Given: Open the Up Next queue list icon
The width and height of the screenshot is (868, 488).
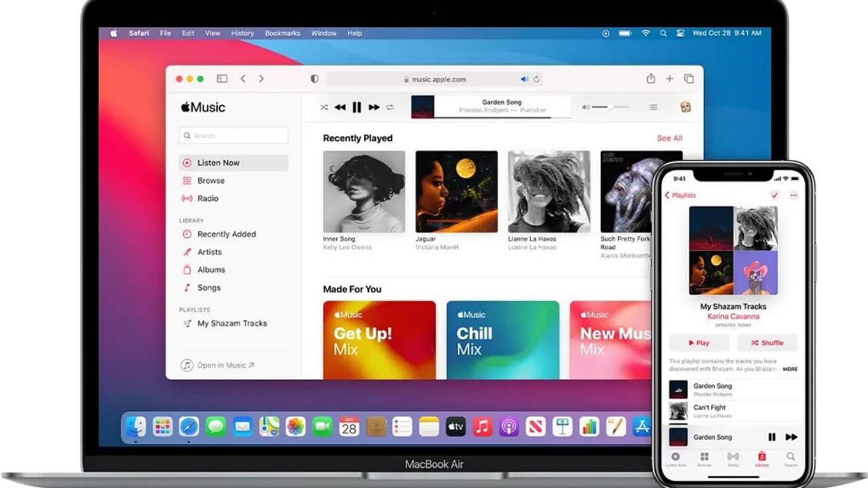Looking at the screenshot, I should pyautogui.click(x=653, y=107).
